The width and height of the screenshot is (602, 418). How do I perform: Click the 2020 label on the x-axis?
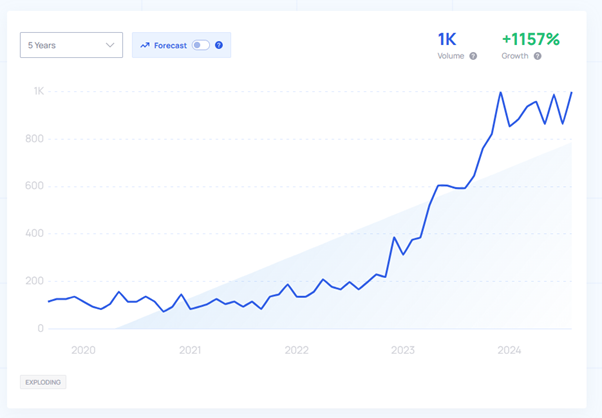pos(83,350)
